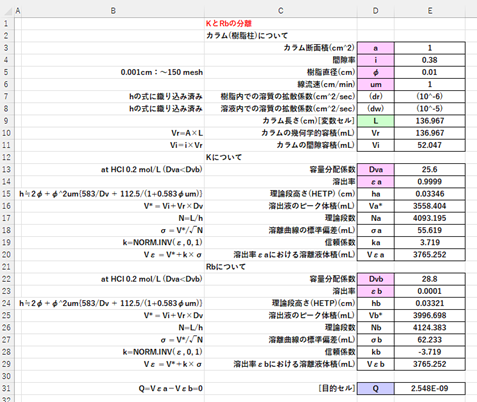Image resolution: width=477 pixels, height=402 pixels.
Task: Select column E header
Action: [430, 11]
